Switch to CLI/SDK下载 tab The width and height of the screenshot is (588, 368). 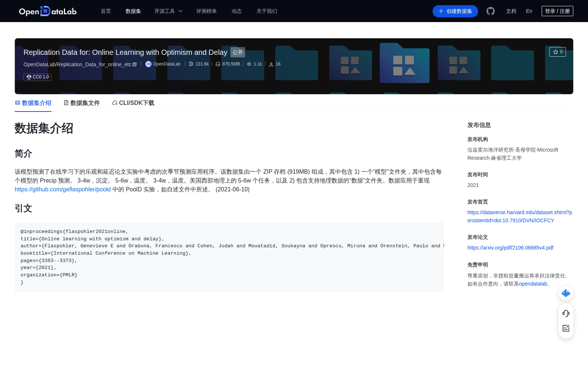[133, 103]
